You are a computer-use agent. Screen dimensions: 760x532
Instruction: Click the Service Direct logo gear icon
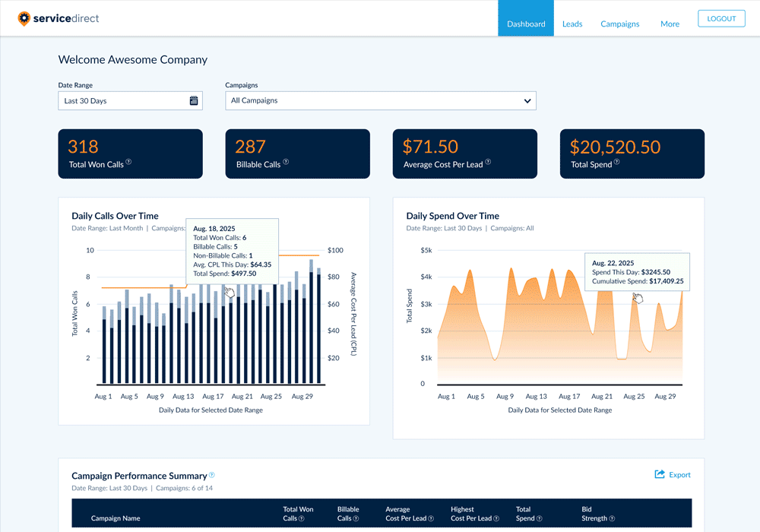pyautogui.click(x=25, y=17)
